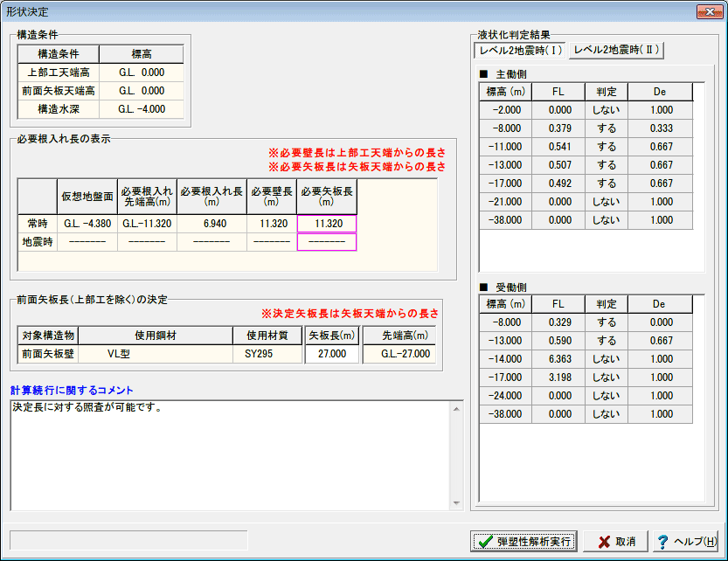728x561 pixels.
Task: Click the 仮想地盤面 value G.L. -4.380
Action: pos(87,224)
